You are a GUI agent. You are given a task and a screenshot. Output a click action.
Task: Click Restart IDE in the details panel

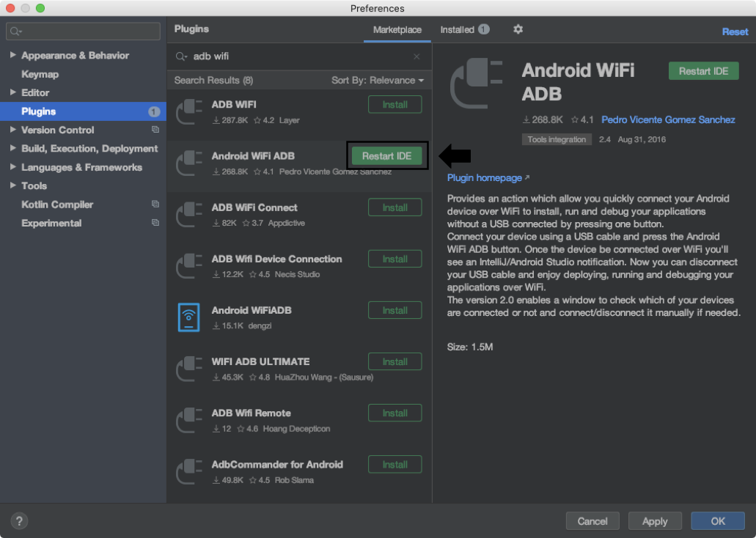(703, 71)
